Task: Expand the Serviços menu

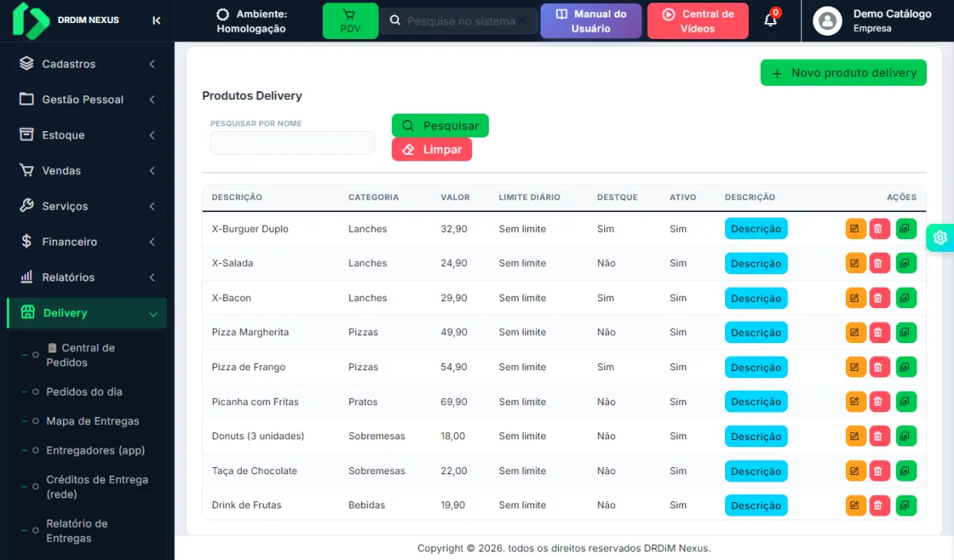Action: (x=87, y=206)
